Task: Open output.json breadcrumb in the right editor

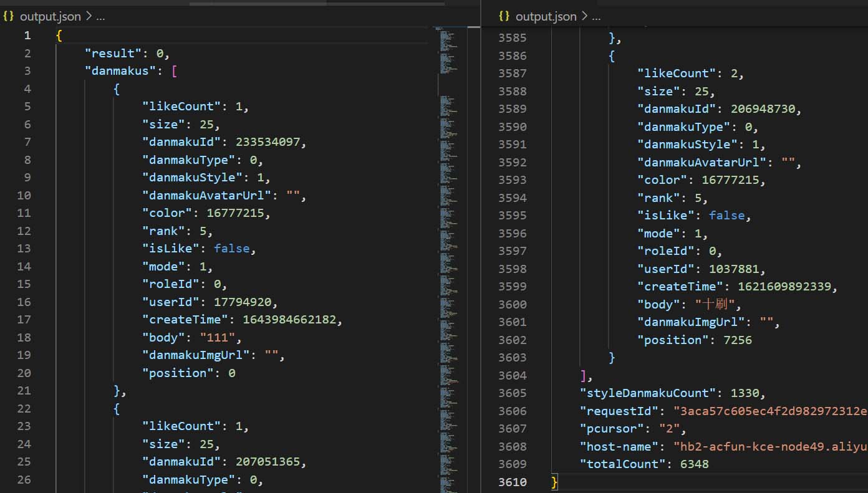Action: point(546,16)
